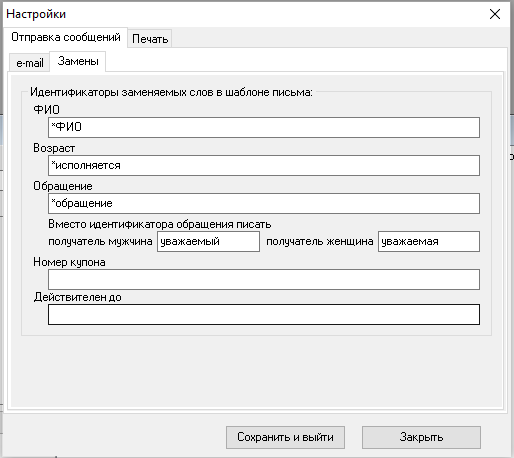Switch to the Печать tab

coord(150,39)
